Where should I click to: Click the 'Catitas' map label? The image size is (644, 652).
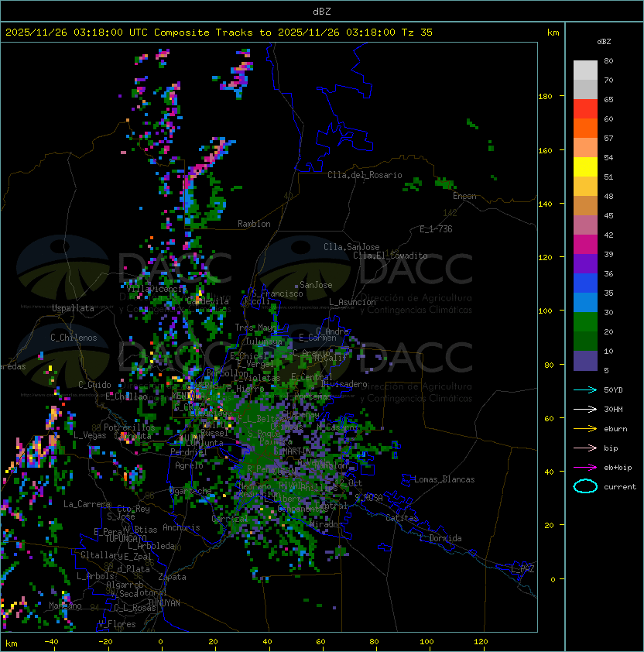402,518
